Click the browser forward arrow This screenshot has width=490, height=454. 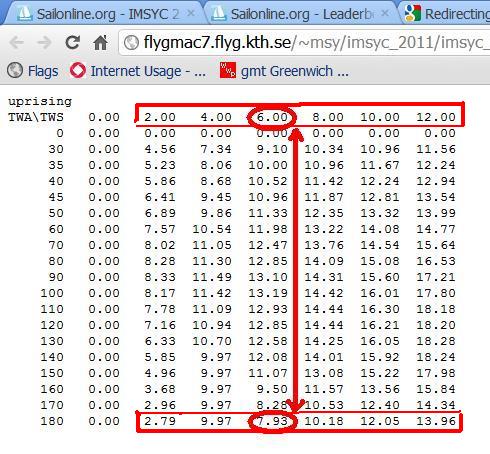click(44, 42)
